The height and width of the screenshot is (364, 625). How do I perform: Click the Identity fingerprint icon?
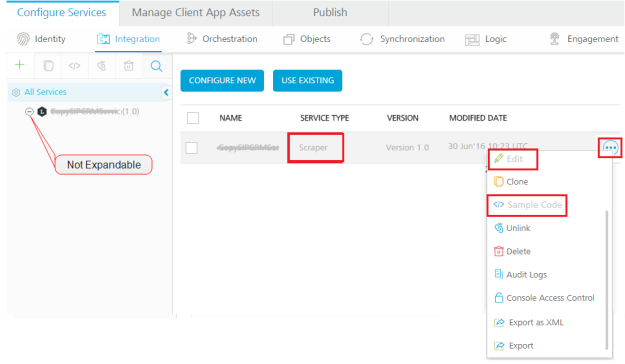tap(23, 39)
